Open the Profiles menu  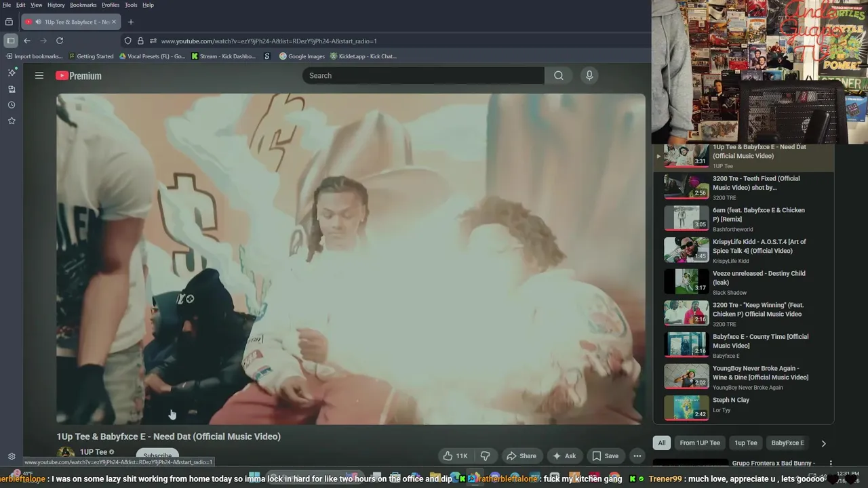pyautogui.click(x=111, y=5)
